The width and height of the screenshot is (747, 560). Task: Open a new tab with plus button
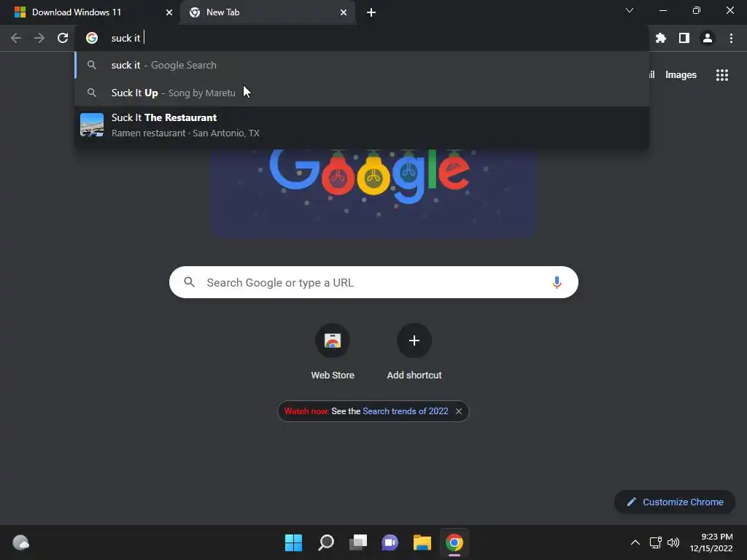[x=371, y=12]
